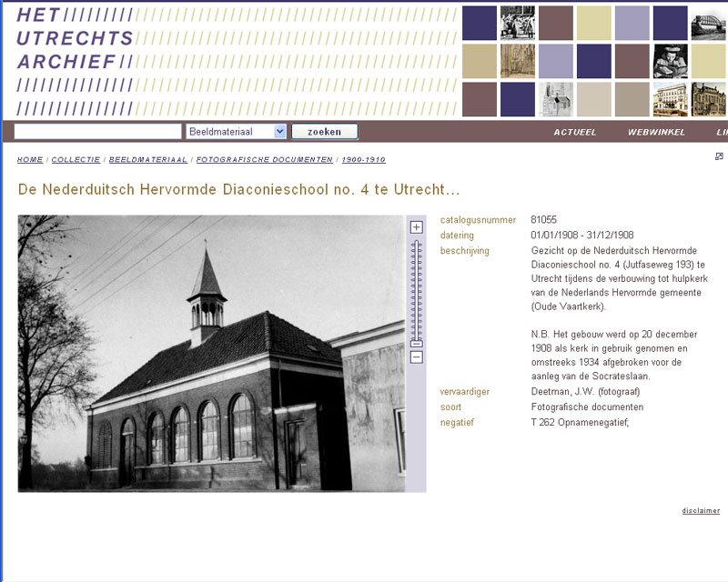Viewport: 728px width, 582px height.
Task: Click the zoom slider handle
Action: [x=416, y=343]
